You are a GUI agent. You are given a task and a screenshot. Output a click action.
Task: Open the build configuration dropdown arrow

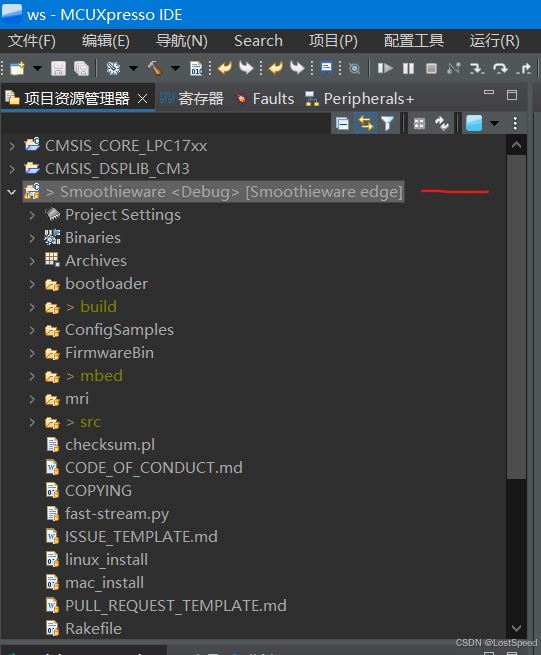[133, 68]
